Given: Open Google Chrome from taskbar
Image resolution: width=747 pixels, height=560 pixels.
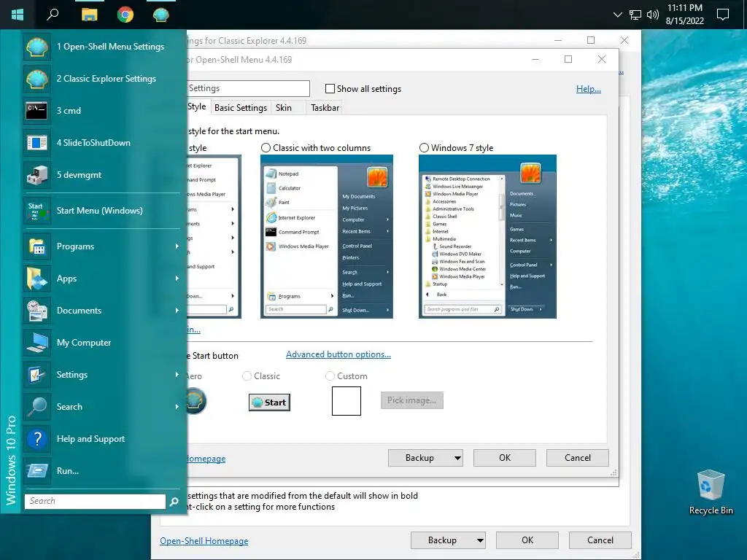Looking at the screenshot, I should (x=125, y=15).
